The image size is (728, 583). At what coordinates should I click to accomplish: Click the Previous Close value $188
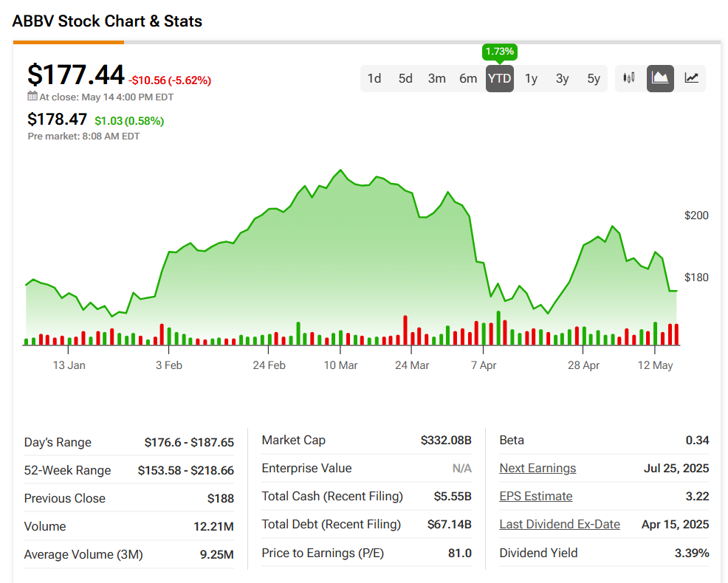point(221,499)
